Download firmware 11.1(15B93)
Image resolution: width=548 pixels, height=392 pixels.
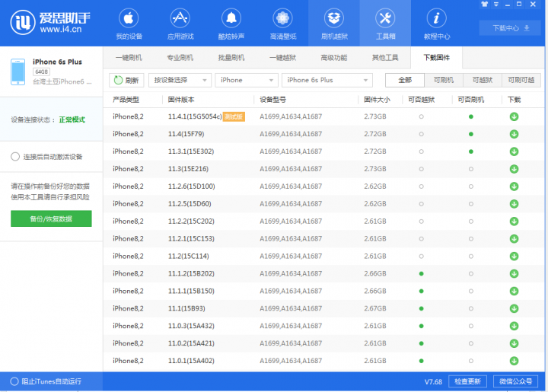coord(514,308)
